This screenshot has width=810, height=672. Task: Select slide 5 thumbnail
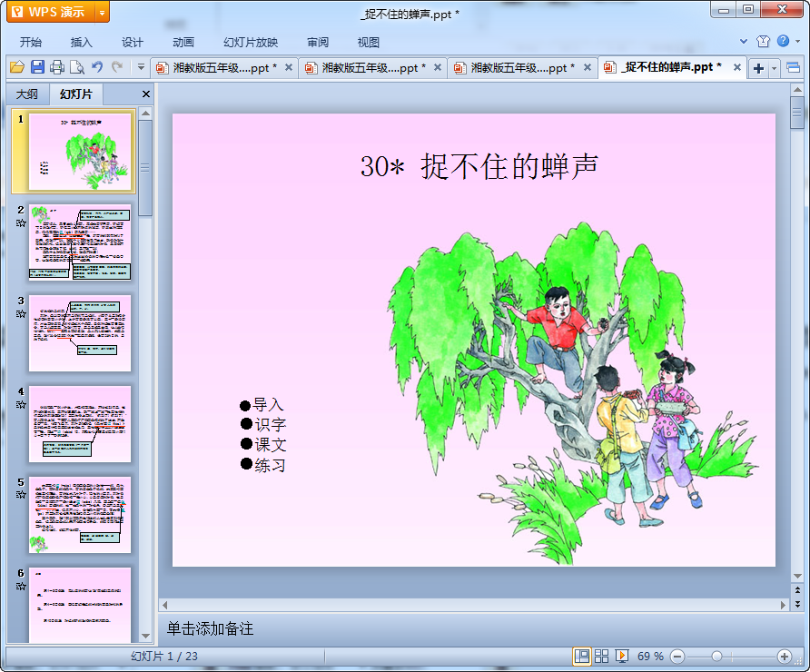point(80,515)
